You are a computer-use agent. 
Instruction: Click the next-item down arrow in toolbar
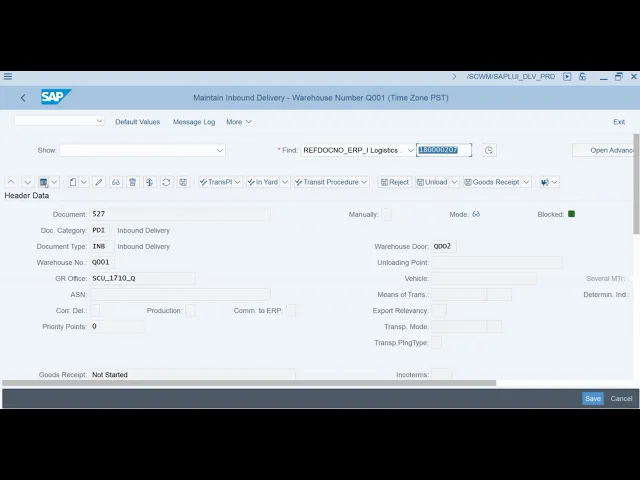[x=27, y=182]
